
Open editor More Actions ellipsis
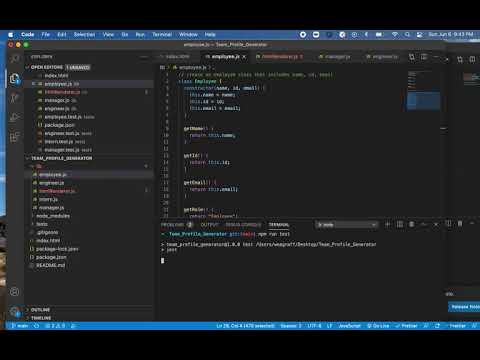[436, 57]
